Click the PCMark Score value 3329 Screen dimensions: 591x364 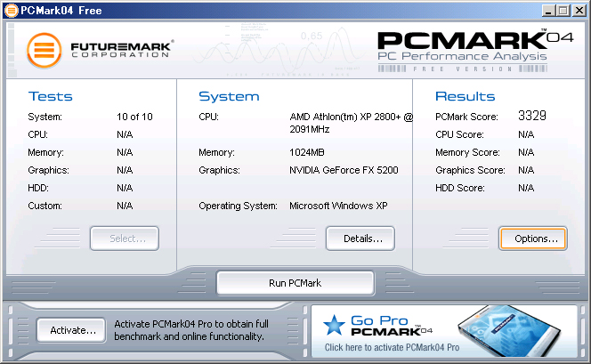(532, 117)
